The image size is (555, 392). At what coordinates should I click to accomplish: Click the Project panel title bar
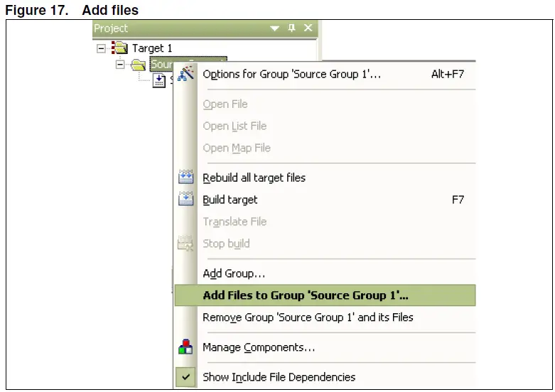(x=178, y=28)
